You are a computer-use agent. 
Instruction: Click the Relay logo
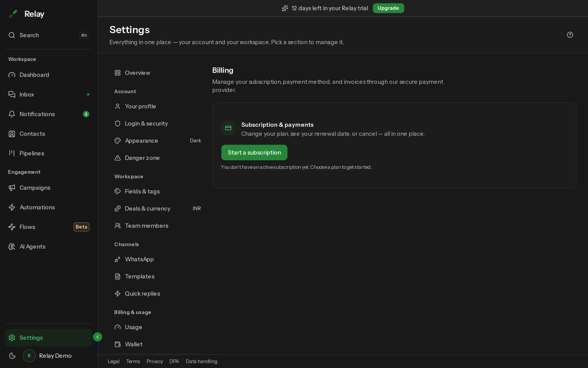[x=26, y=14]
